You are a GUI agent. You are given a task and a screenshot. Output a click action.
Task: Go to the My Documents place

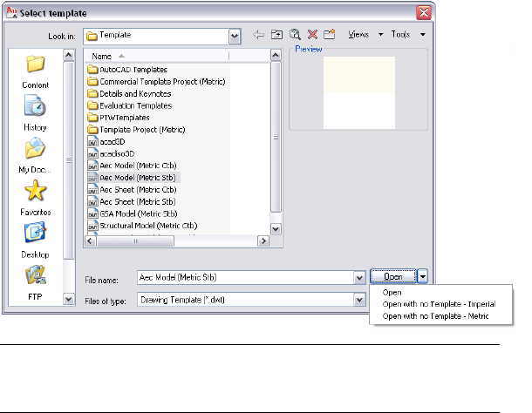pyautogui.click(x=35, y=155)
